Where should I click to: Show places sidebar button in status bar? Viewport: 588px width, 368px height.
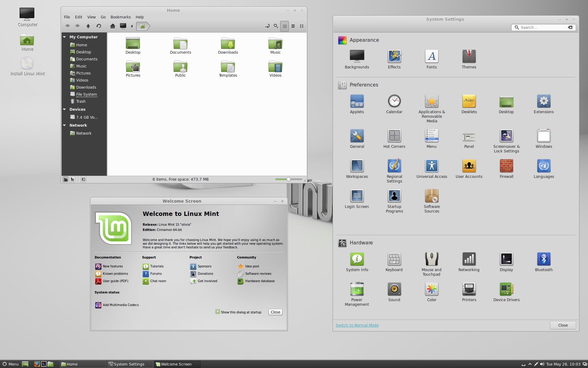tap(66, 179)
